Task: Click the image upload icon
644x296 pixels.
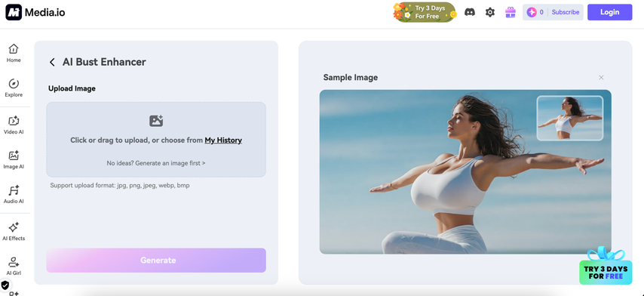Action: pos(156,121)
